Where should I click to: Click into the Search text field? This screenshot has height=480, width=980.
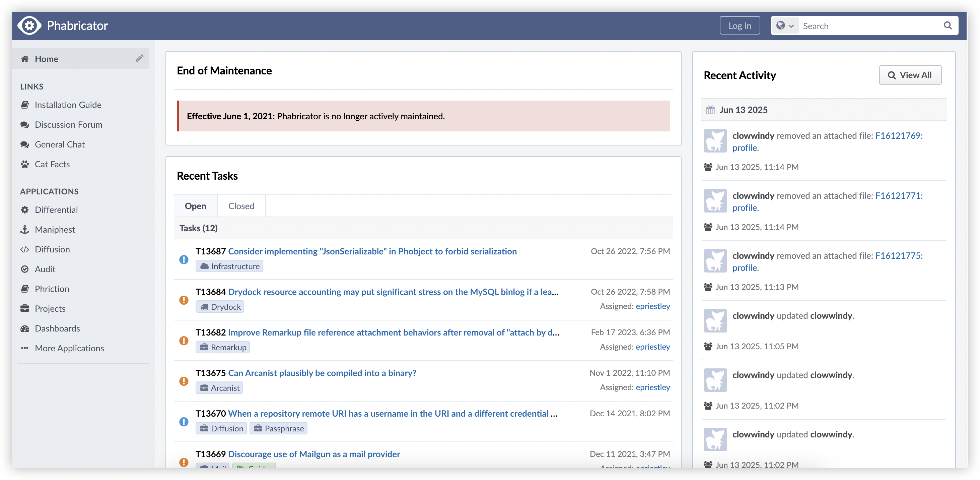(867, 25)
